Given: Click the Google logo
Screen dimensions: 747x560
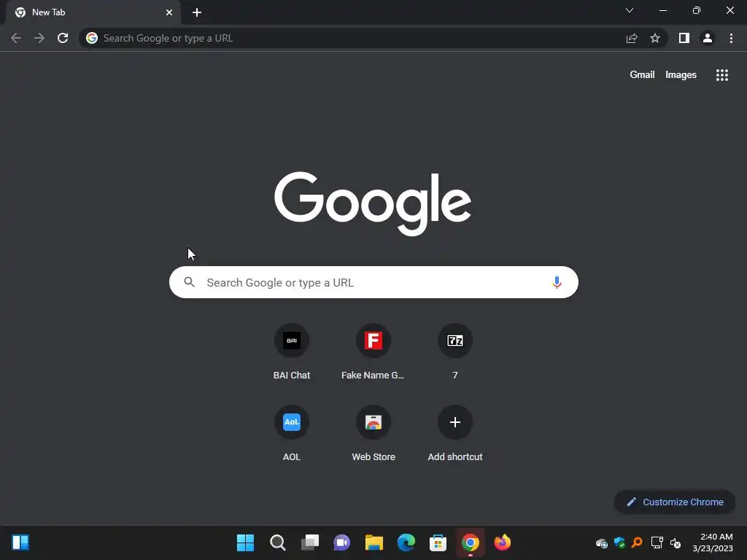Looking at the screenshot, I should (x=373, y=204).
